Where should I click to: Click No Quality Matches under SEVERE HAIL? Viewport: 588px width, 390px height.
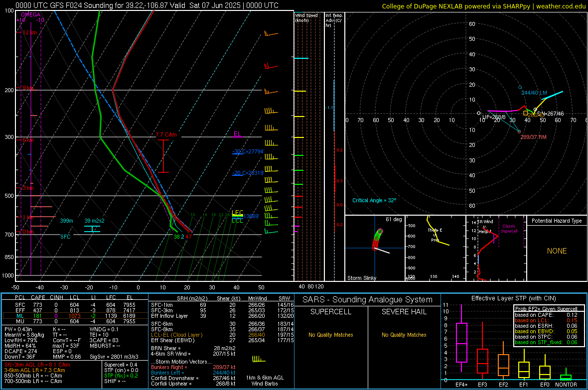coord(404,335)
